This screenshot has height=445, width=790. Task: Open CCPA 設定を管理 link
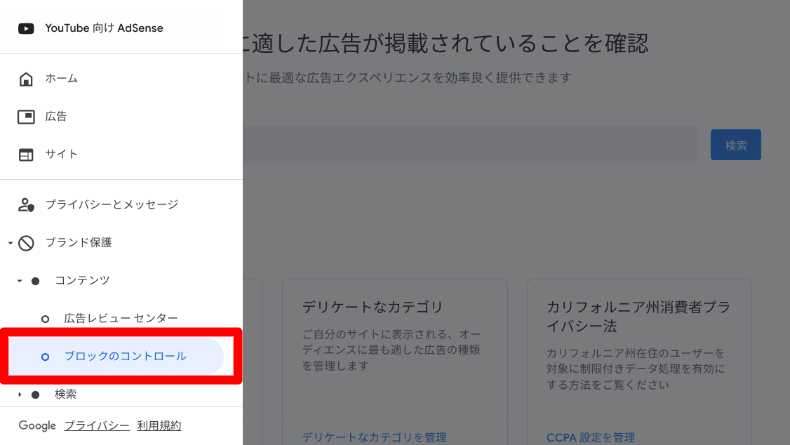tap(590, 437)
